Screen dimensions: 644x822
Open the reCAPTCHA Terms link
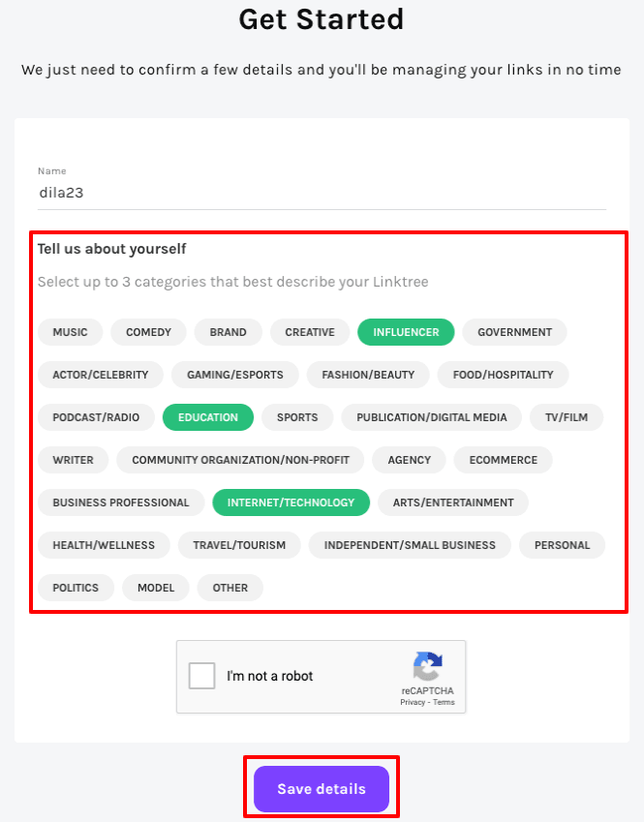pos(445,703)
